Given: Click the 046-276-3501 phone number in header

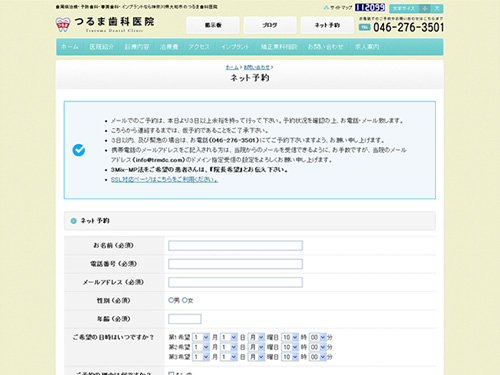Looking at the screenshot, I should click(408, 27).
